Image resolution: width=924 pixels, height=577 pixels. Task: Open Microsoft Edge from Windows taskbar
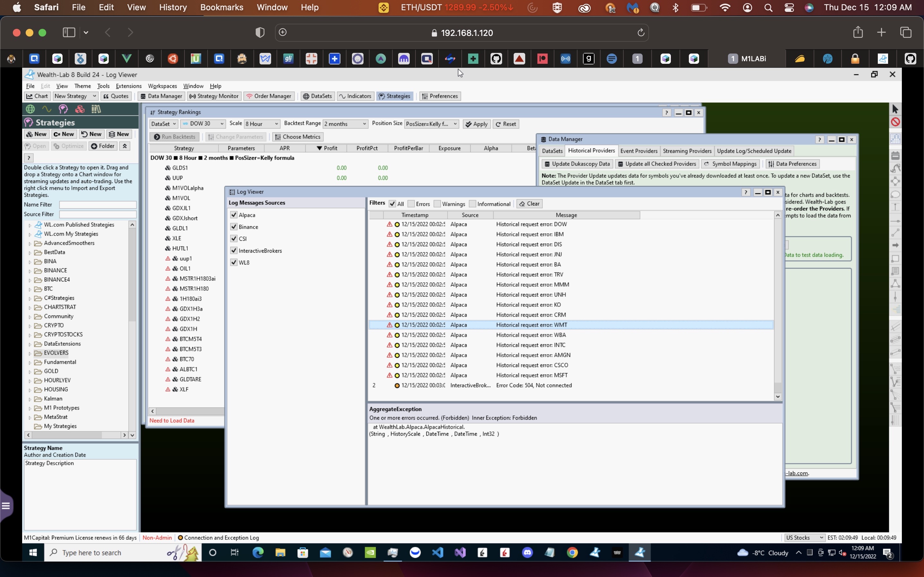[x=258, y=553]
